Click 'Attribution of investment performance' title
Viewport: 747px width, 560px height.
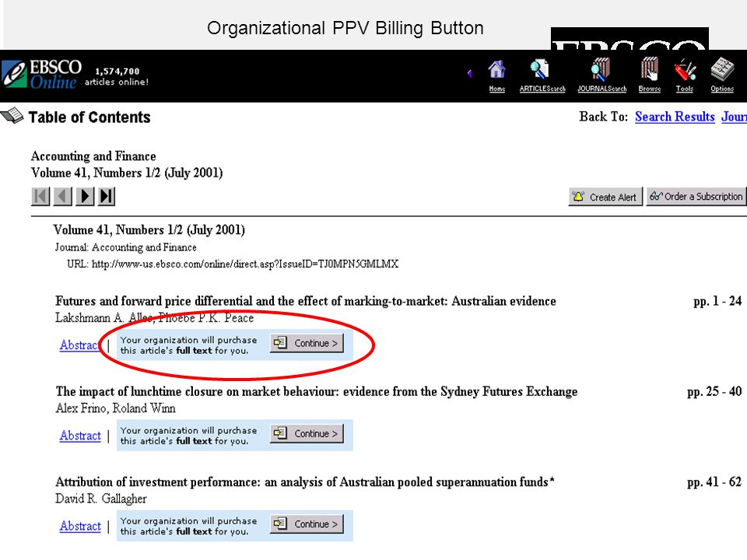[305, 482]
